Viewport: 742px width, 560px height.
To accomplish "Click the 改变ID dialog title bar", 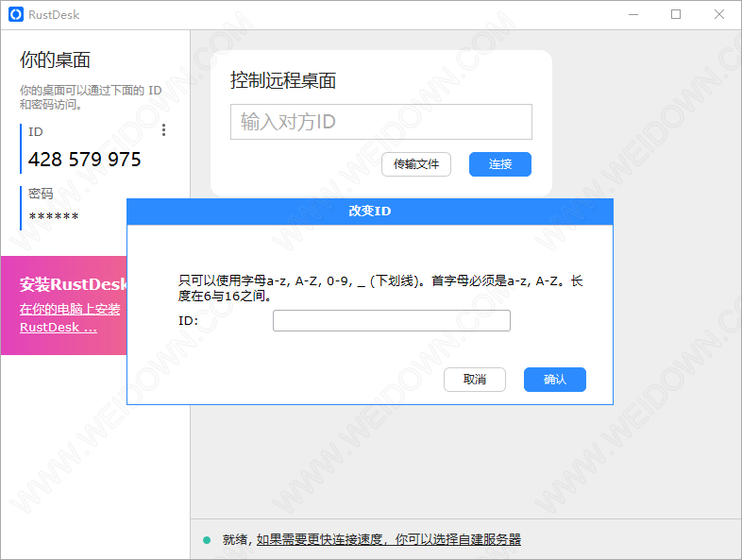I will pyautogui.click(x=369, y=212).
